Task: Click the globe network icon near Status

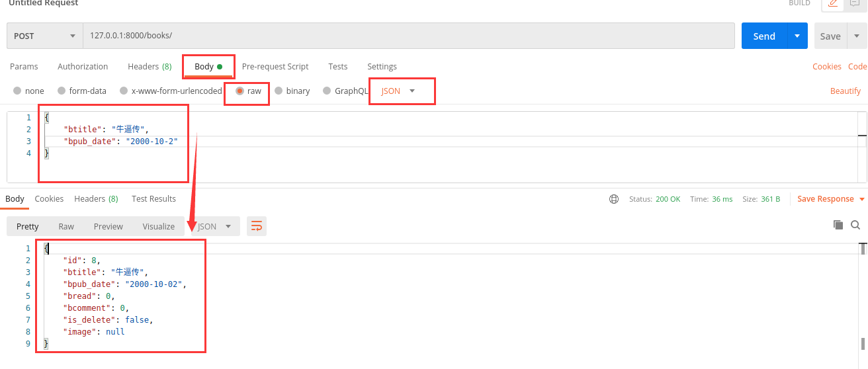Action: point(614,199)
